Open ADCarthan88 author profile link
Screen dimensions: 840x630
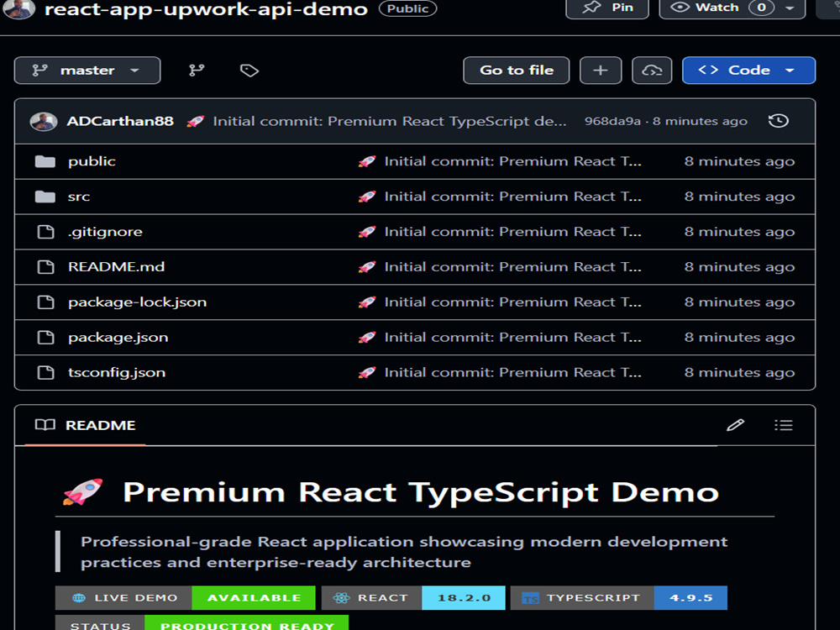(x=120, y=121)
